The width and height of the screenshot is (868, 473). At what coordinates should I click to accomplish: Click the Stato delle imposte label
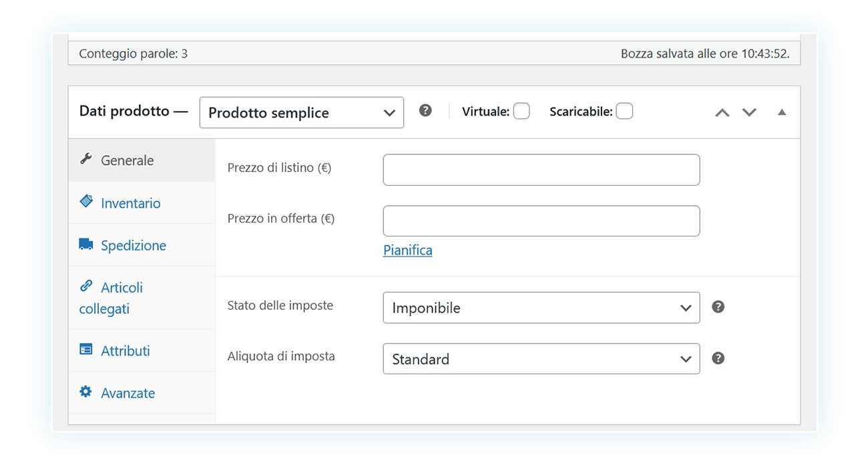tap(280, 305)
